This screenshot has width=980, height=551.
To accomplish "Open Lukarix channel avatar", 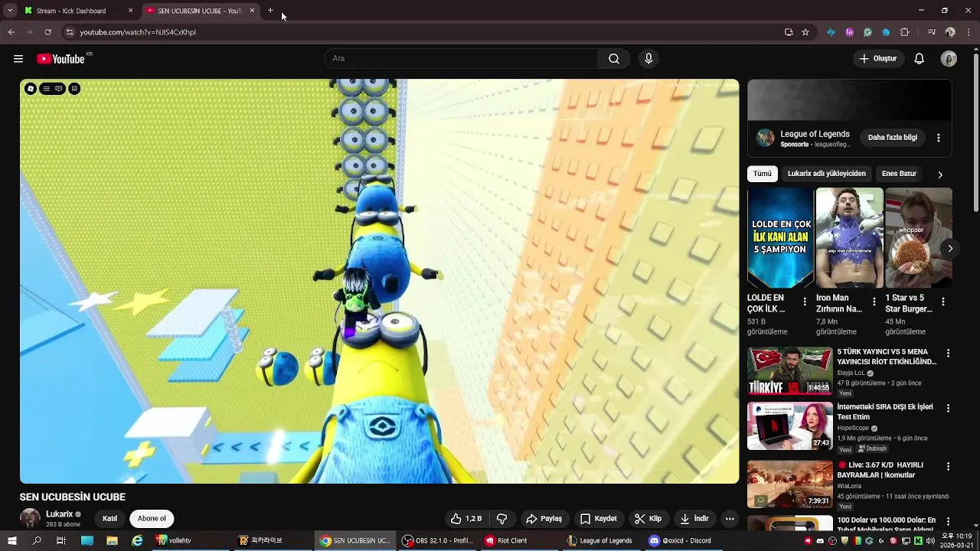I will pos(30,518).
